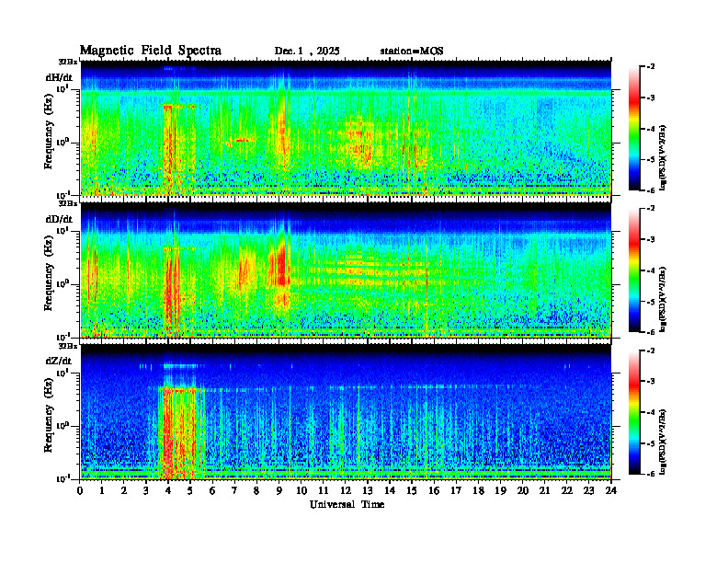The width and height of the screenshot is (728, 563).
Task: Click the 10^1 frequency tick of dD/dt panel
Action: (63, 231)
